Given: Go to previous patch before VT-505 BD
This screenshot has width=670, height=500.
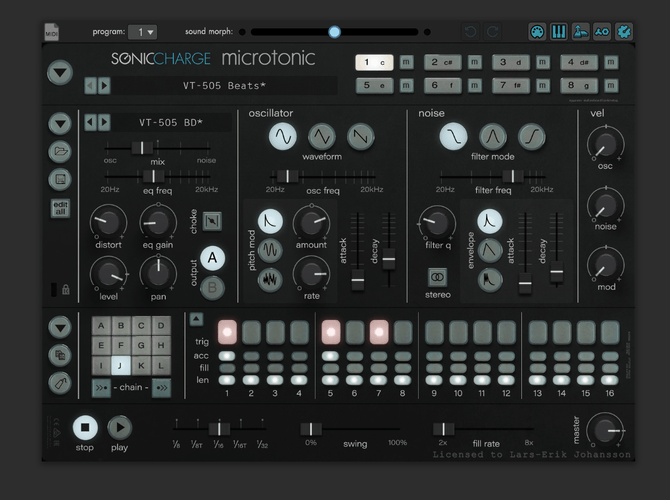Looking at the screenshot, I should [x=90, y=123].
